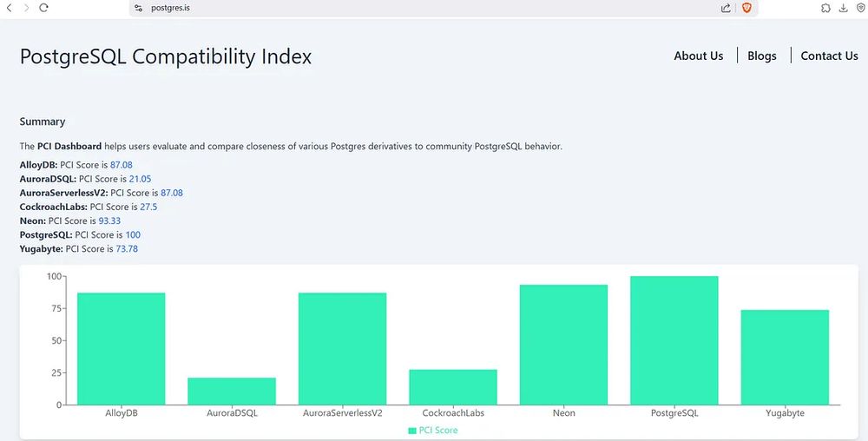The image size is (868, 441).
Task: Click AlloyDB score link 87.08
Action: pyautogui.click(x=122, y=165)
